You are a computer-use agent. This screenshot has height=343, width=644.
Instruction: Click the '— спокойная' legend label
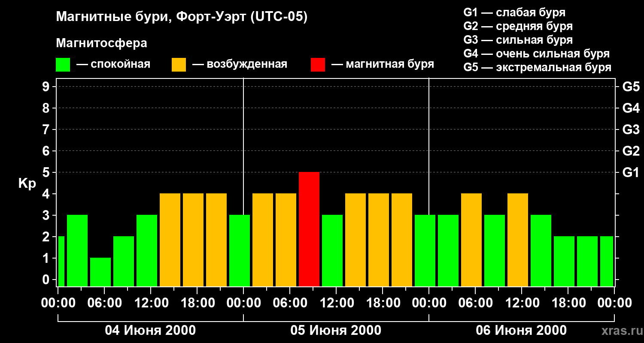[113, 65]
